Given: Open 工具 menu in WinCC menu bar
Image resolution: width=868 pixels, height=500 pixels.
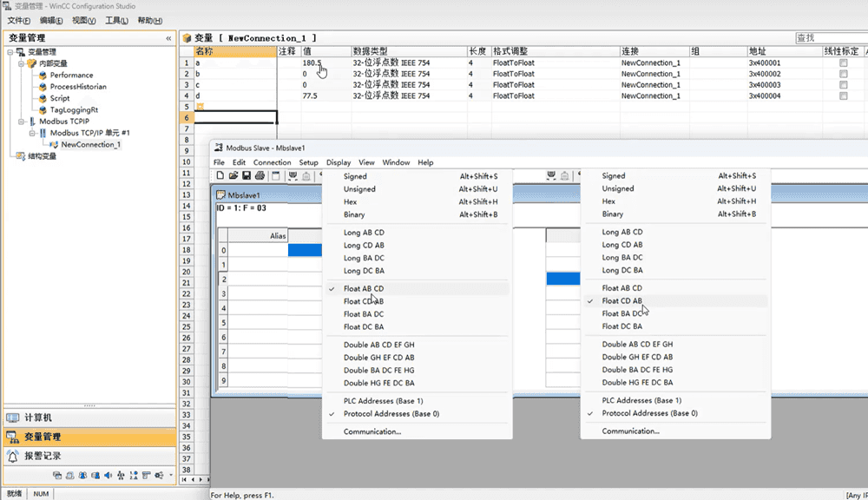Looking at the screenshot, I should [x=117, y=20].
